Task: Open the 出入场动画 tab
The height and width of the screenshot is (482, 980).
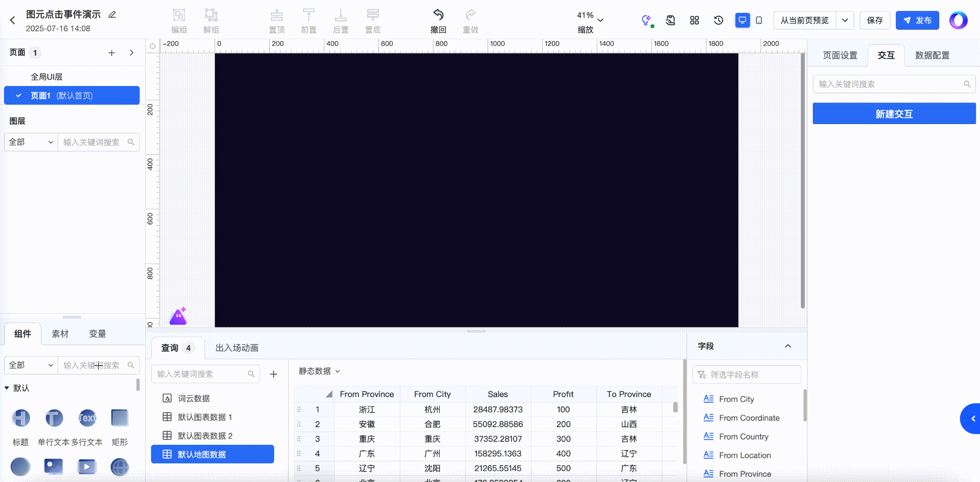Action: (x=237, y=348)
